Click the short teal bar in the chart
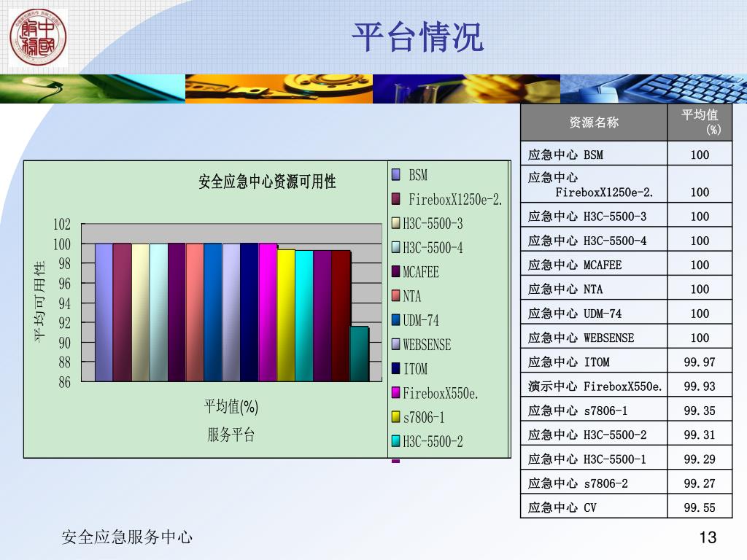747x560 pixels. (359, 354)
